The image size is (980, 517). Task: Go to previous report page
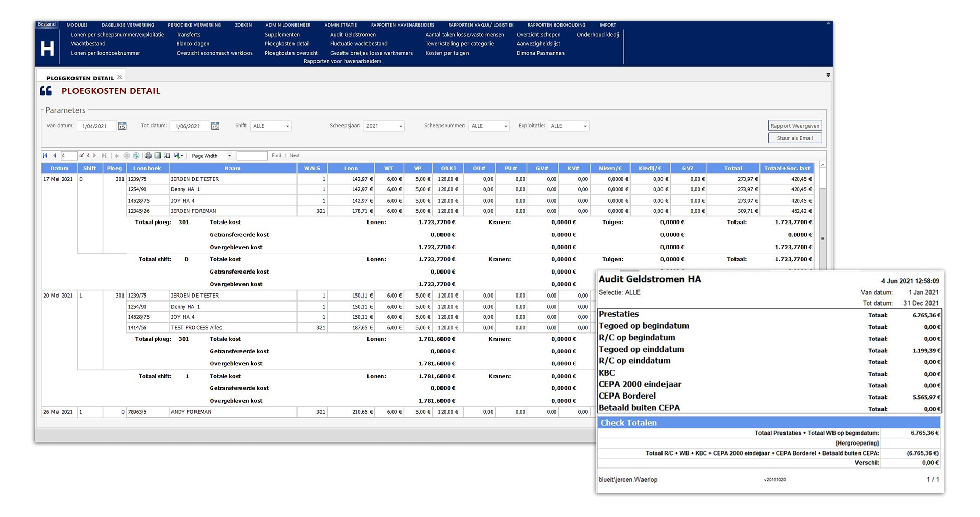point(55,156)
